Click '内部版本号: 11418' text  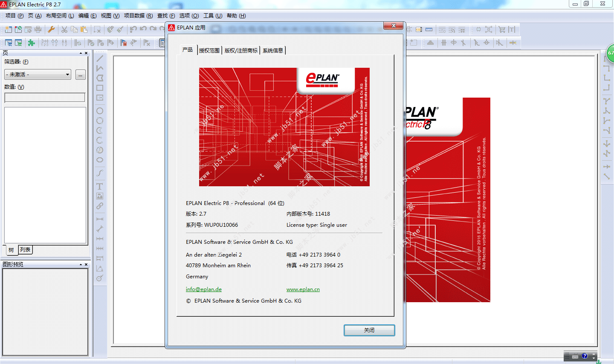point(308,214)
